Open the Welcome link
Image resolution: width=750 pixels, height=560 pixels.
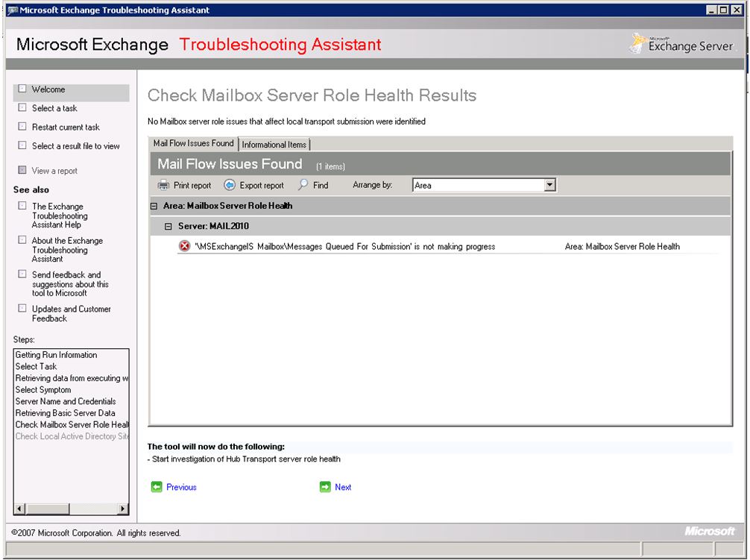(48, 89)
